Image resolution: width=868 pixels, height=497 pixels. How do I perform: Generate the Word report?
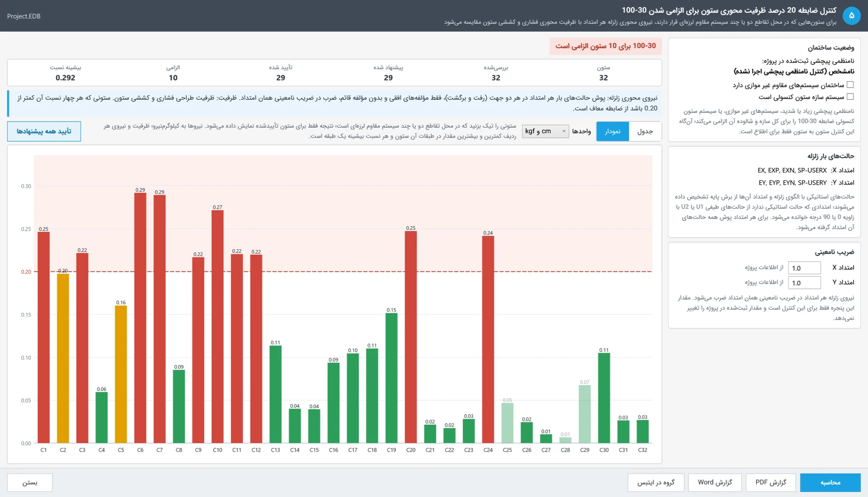(715, 482)
